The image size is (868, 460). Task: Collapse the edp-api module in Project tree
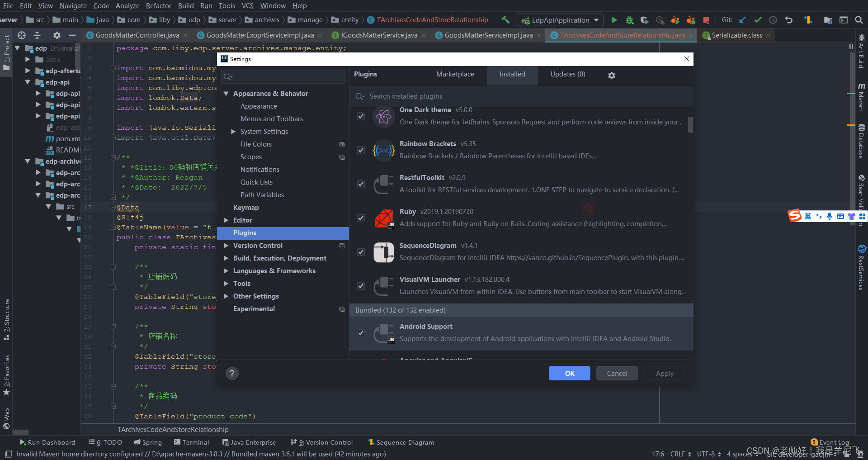28,82
